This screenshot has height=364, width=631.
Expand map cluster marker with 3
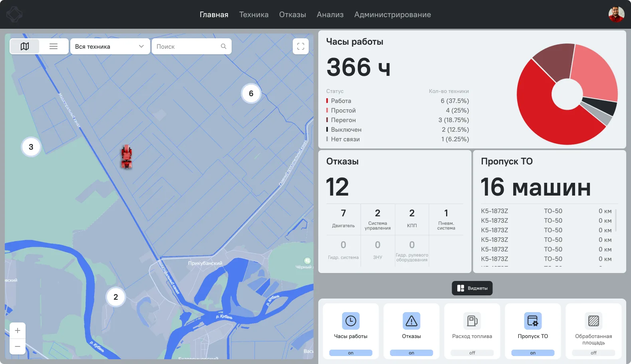(x=31, y=147)
